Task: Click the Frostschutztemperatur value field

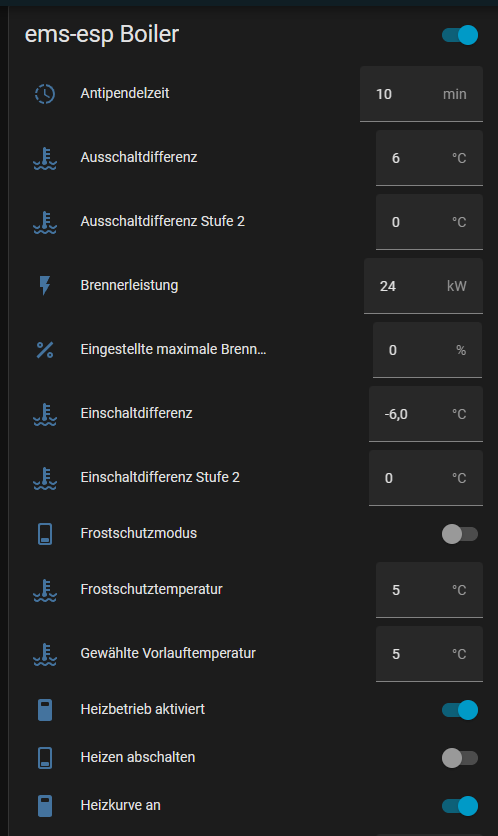Action: point(429,590)
